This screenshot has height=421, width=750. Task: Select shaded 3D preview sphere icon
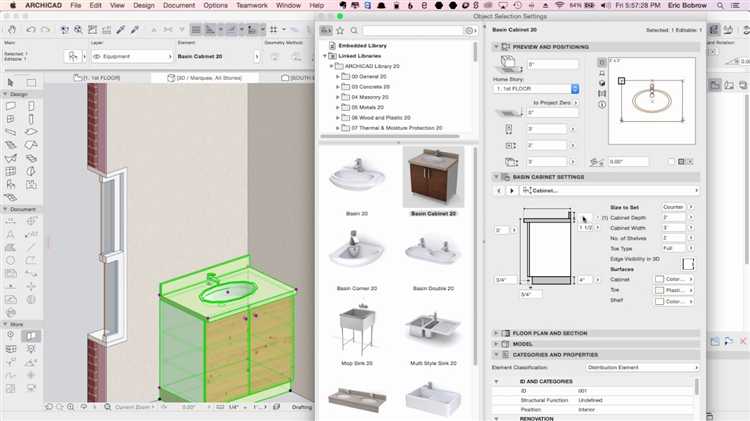[602, 83]
